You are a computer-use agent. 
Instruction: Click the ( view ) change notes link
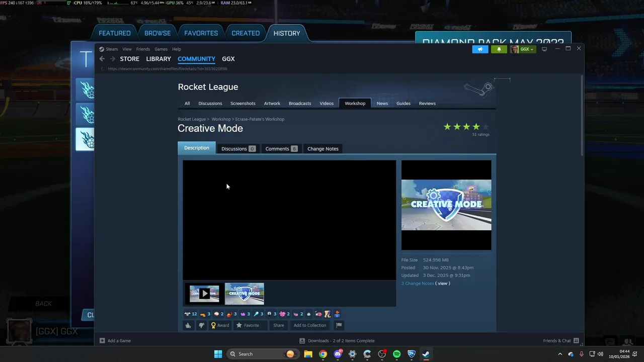443,284
